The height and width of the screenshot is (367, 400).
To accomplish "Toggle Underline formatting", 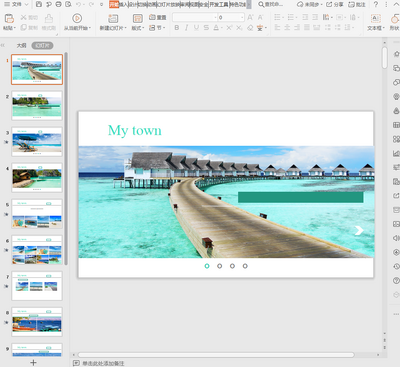I will 196,28.
